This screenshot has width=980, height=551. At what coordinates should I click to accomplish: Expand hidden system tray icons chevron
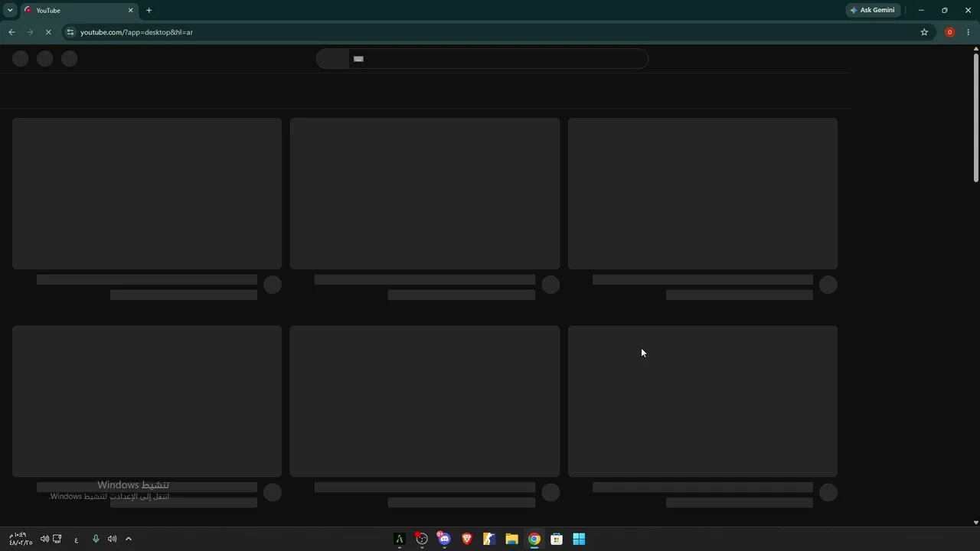point(129,539)
